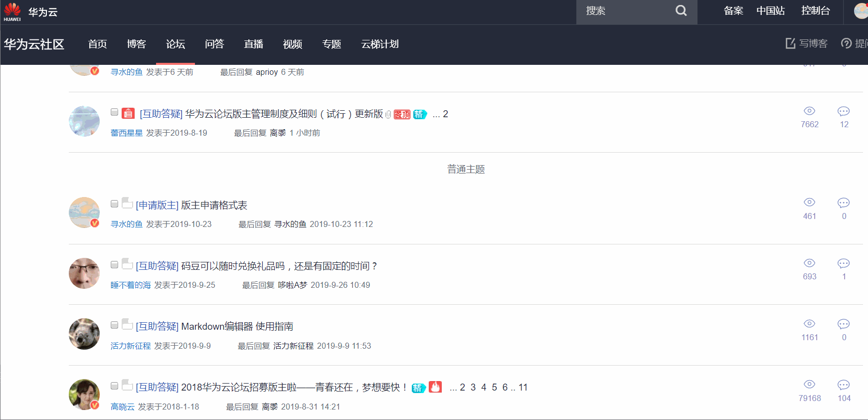Open the 视频 nav item
Image resolution: width=868 pixels, height=420 pixels.
[293, 44]
